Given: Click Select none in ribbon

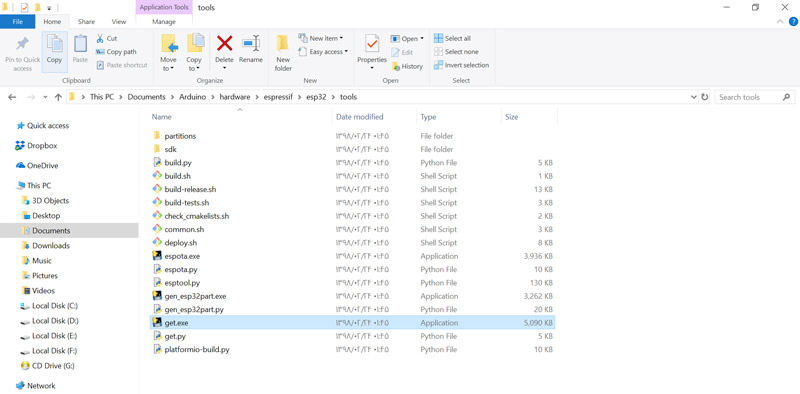Looking at the screenshot, I should point(456,52).
